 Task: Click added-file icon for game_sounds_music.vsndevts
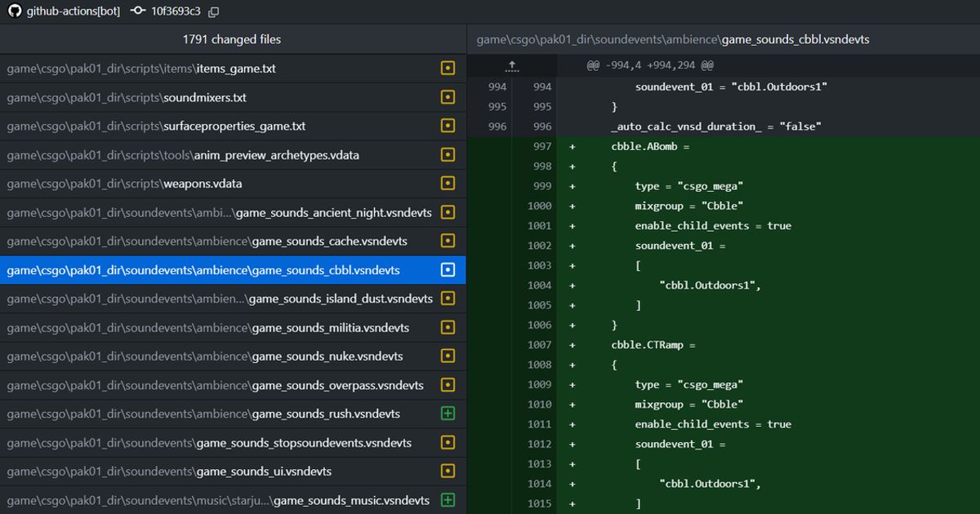[448, 500]
